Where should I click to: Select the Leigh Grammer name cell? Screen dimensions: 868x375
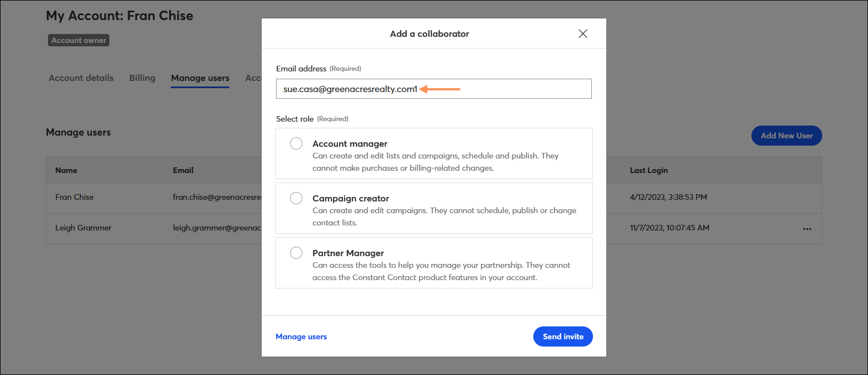pos(83,228)
